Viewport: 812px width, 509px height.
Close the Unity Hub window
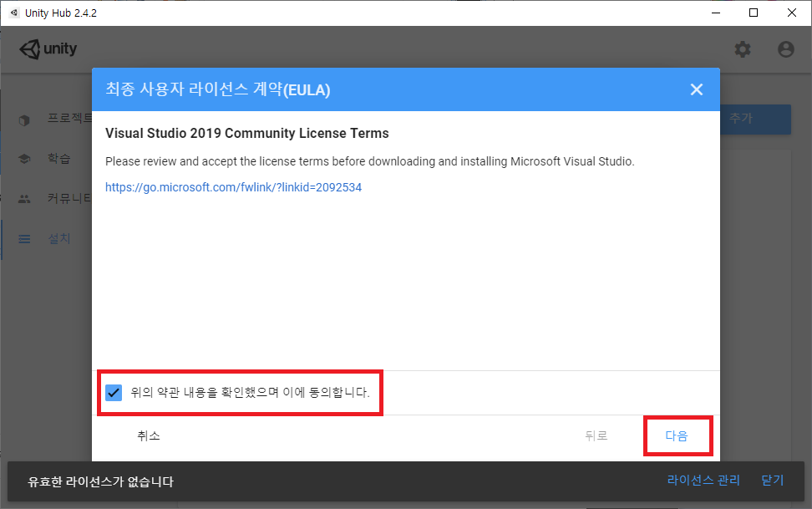pos(792,13)
